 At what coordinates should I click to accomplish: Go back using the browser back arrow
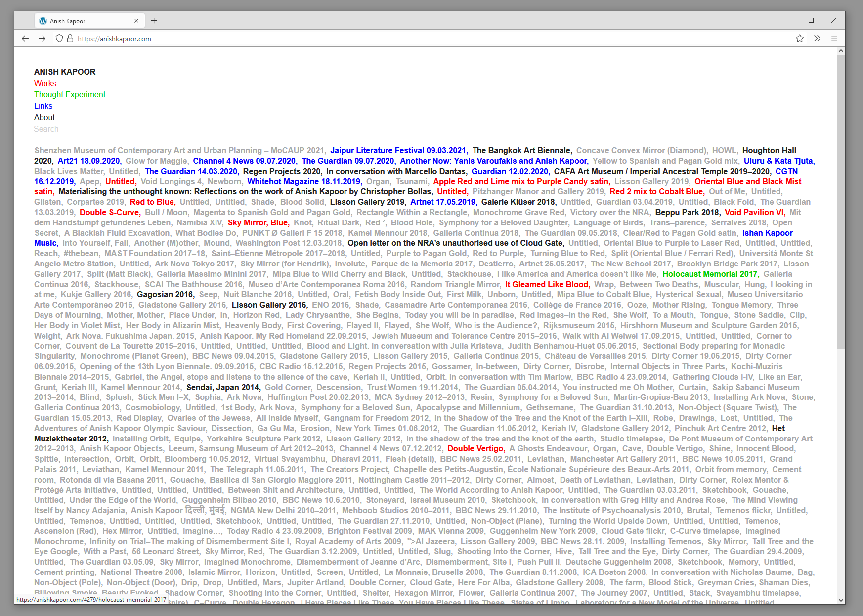tap(25, 38)
